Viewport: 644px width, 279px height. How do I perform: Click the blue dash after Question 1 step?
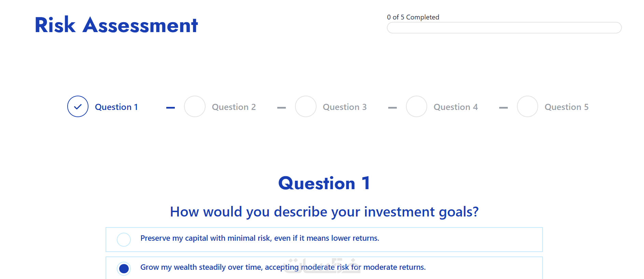pyautogui.click(x=170, y=108)
